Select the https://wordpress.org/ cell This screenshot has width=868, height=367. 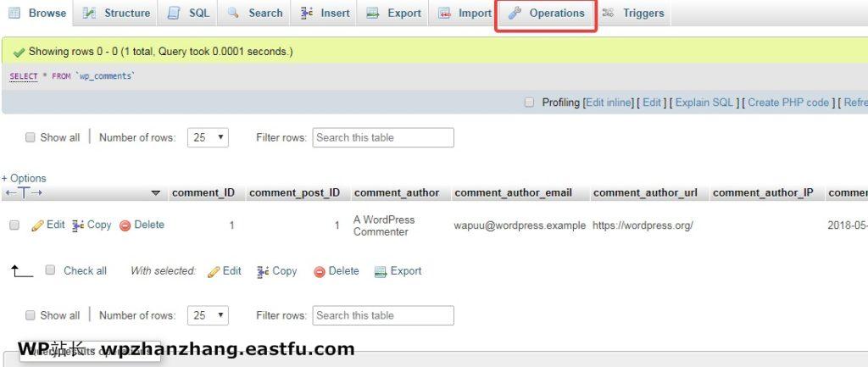tap(643, 225)
